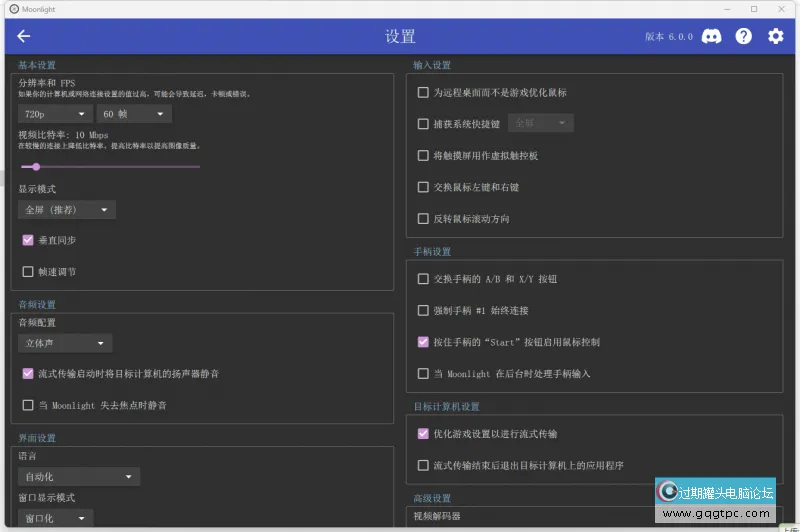This screenshot has width=800, height=532.
Task: Enable 将触摸屏用作虚拟触控板
Action: coord(423,156)
